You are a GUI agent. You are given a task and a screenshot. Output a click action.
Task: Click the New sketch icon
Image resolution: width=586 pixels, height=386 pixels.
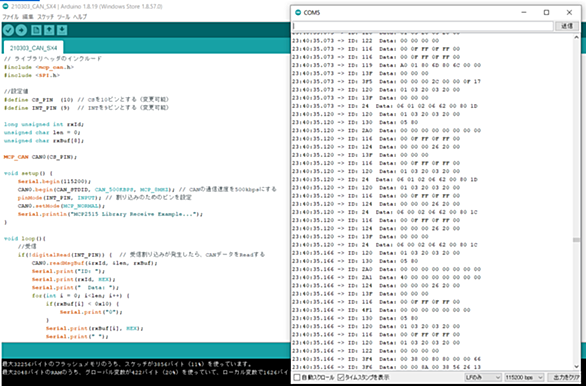(36, 30)
